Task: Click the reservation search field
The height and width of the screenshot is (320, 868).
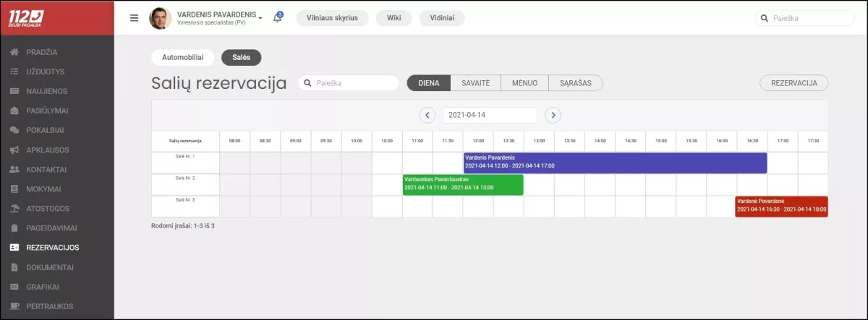Action: [349, 83]
